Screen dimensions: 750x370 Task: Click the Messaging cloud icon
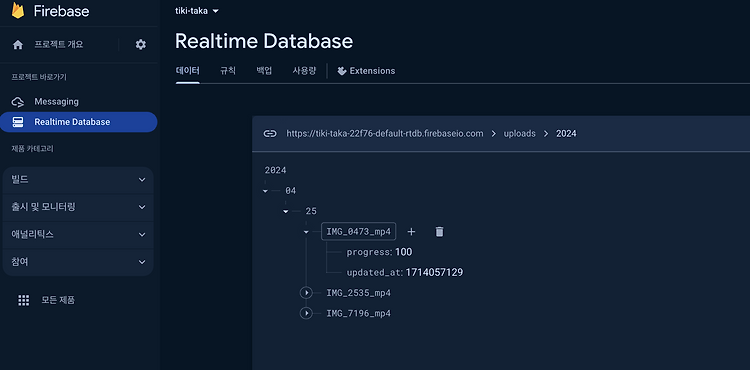[x=18, y=102]
